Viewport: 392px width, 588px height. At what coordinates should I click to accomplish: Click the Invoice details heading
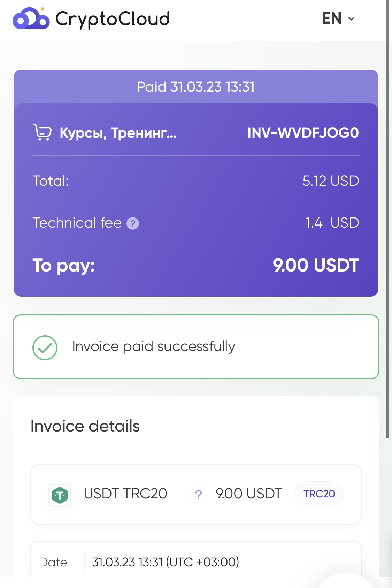pyautogui.click(x=85, y=426)
